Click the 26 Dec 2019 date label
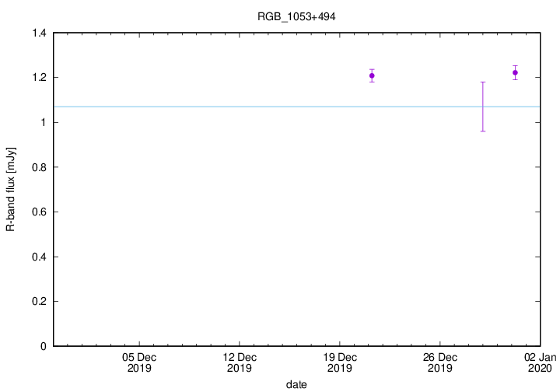 [x=439, y=362]
